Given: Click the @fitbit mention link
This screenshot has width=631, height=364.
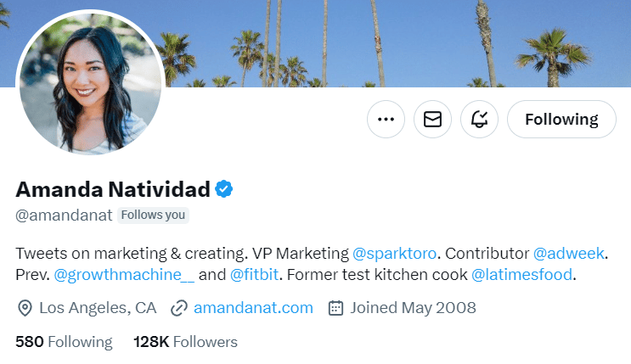Looking at the screenshot, I should coord(256,275).
